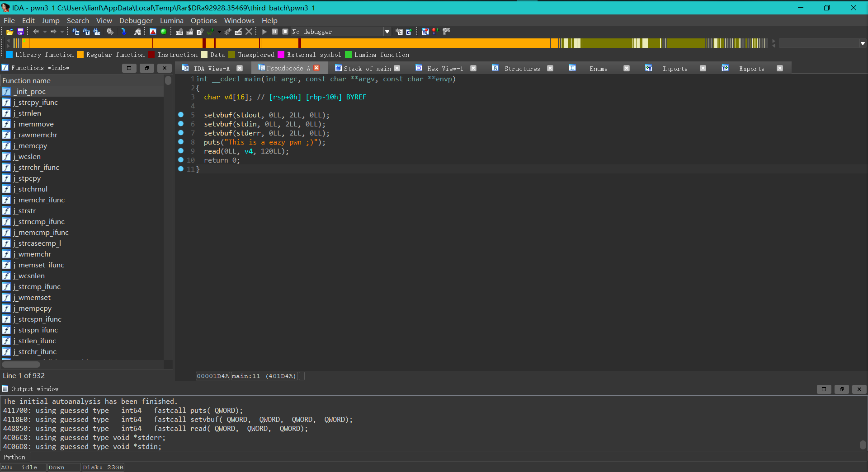Open the Jump menu

pos(51,20)
